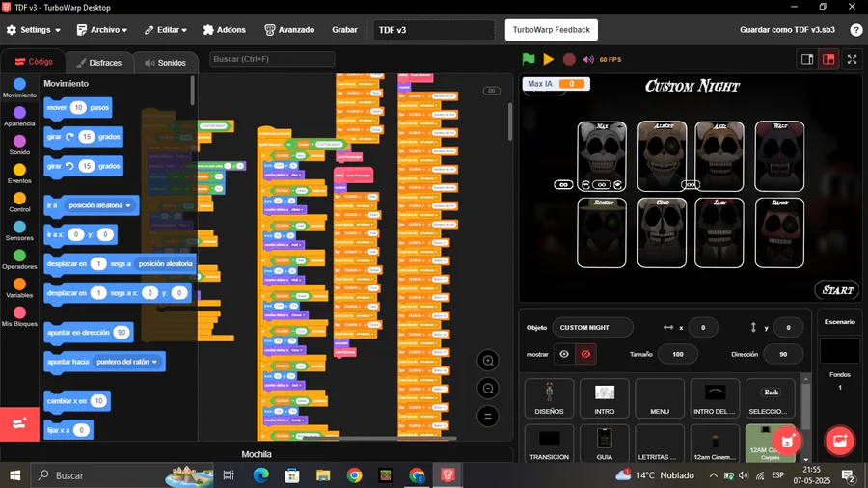
Task: Open puntero del ratón dropdown in apuntar hacia
Action: click(x=126, y=362)
